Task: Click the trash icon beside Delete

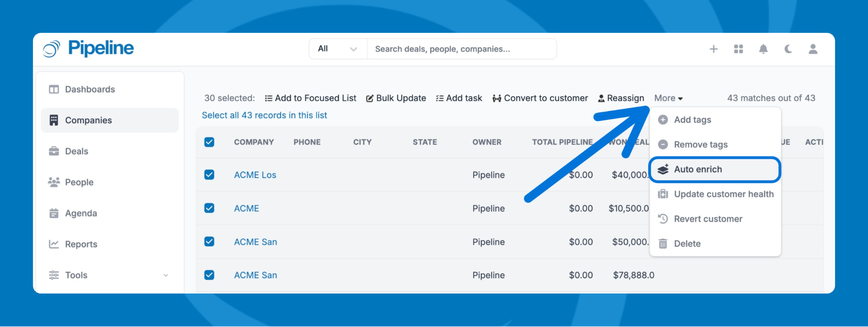Action: 663,244
